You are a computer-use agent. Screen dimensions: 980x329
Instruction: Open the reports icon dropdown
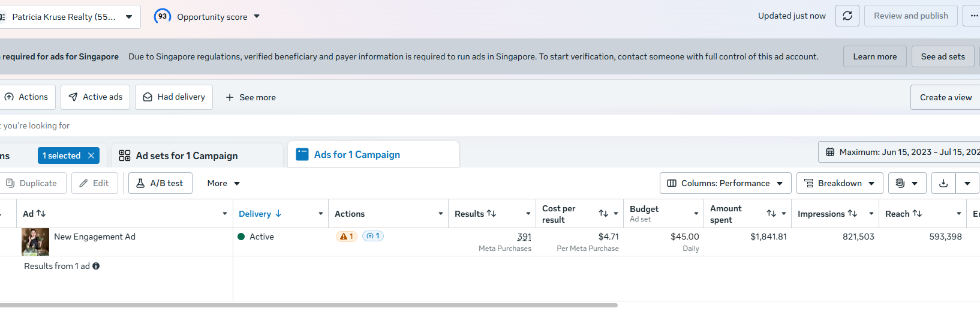(907, 183)
